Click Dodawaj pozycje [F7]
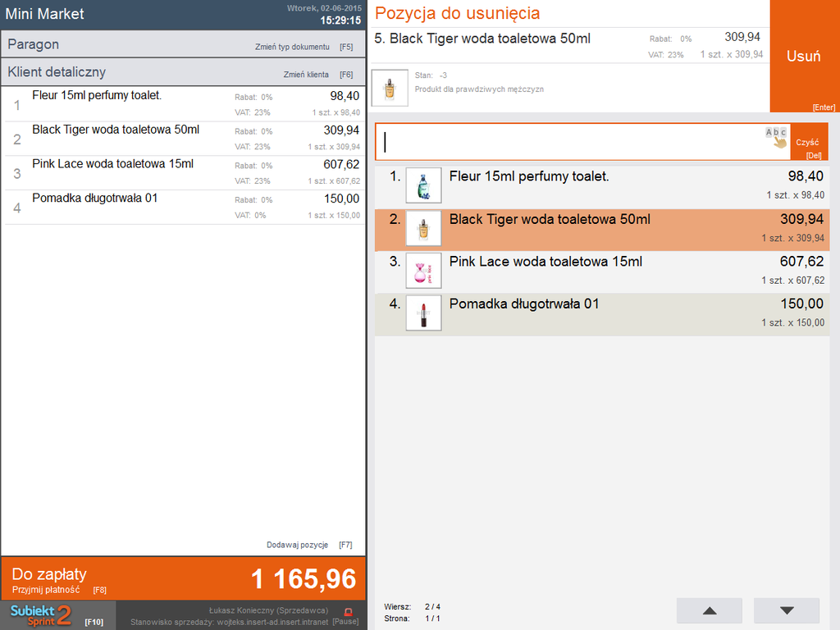The width and height of the screenshot is (840, 630). click(x=309, y=545)
